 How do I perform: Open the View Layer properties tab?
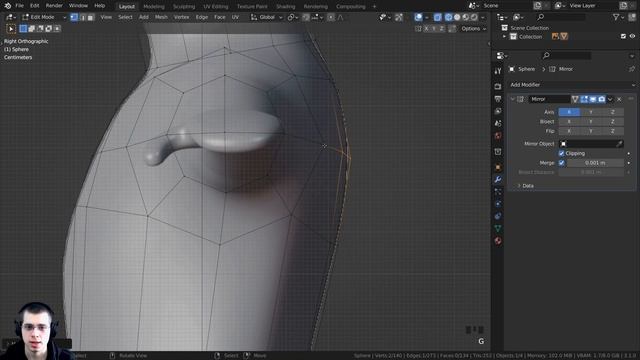pyautogui.click(x=498, y=111)
